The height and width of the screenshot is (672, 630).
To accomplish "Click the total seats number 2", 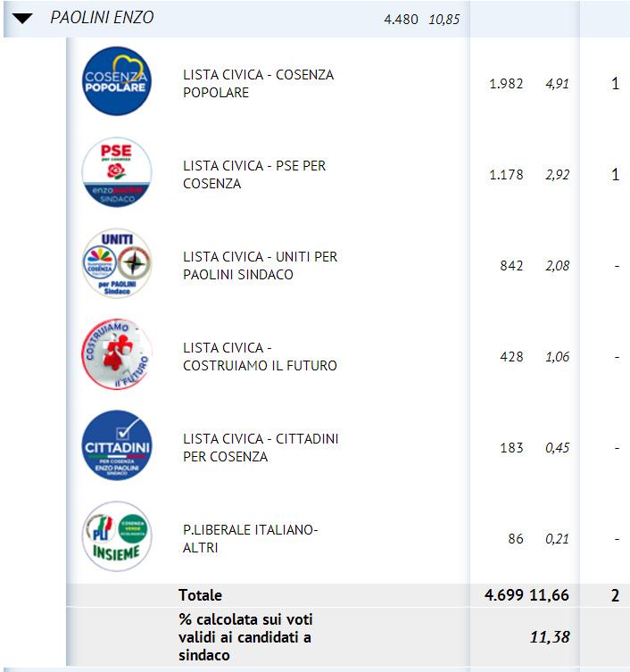I will 615,595.
